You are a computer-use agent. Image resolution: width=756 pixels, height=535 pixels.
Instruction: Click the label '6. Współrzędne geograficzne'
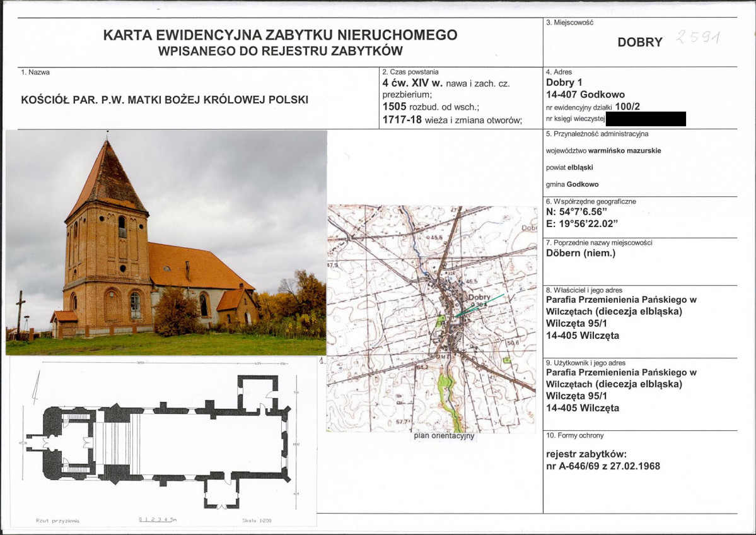pos(591,202)
